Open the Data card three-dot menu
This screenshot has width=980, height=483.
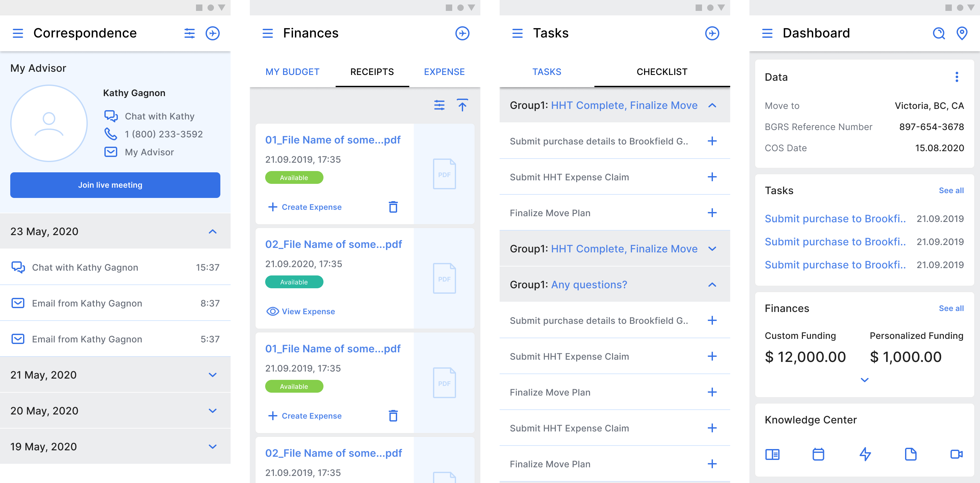[957, 77]
